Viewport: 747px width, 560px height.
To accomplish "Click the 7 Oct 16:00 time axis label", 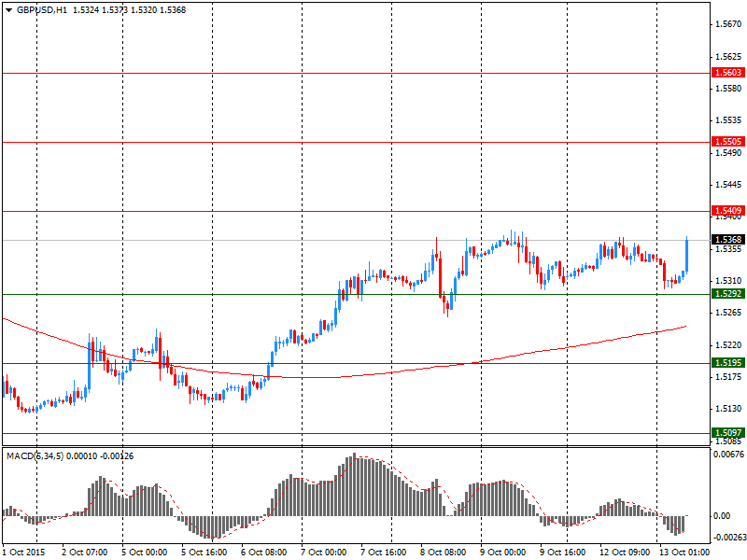I will click(x=384, y=553).
